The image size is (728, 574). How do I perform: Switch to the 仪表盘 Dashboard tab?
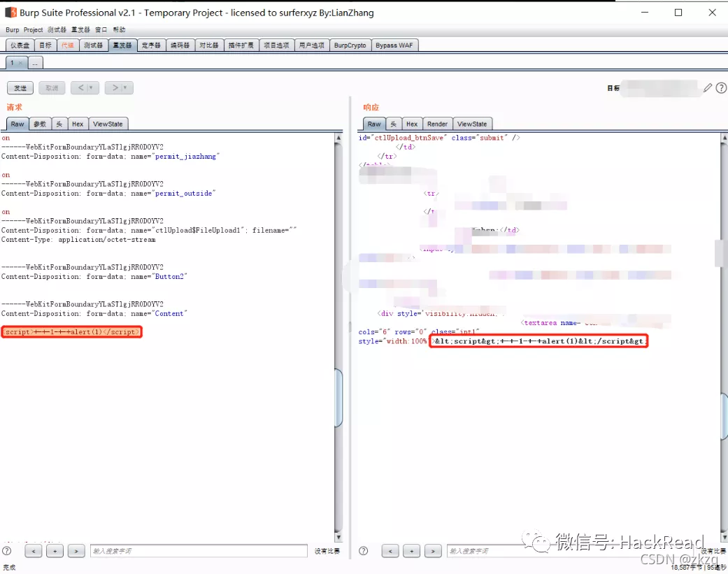pyautogui.click(x=20, y=45)
